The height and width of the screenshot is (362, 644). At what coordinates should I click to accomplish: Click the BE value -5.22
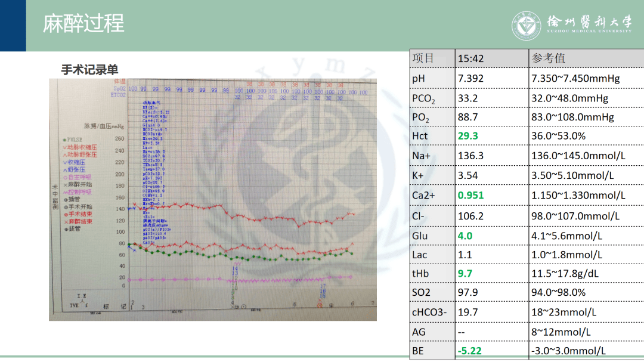click(470, 351)
